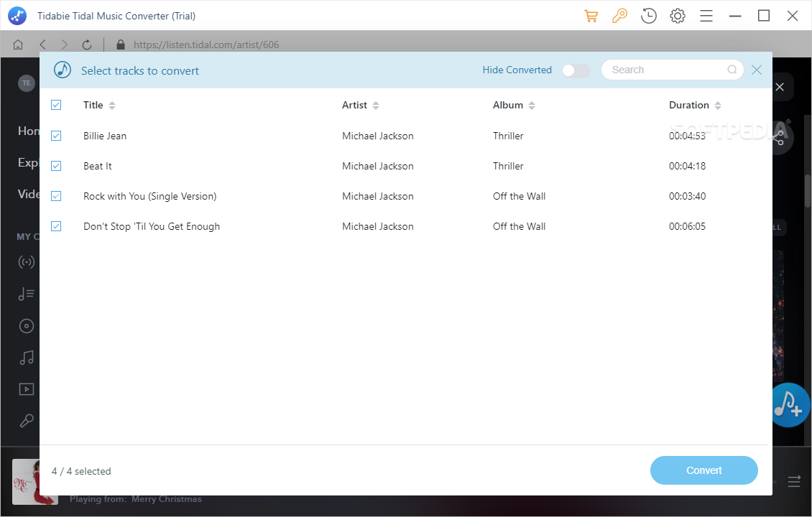
Task: Click the music note dialog header icon
Action: 63,70
